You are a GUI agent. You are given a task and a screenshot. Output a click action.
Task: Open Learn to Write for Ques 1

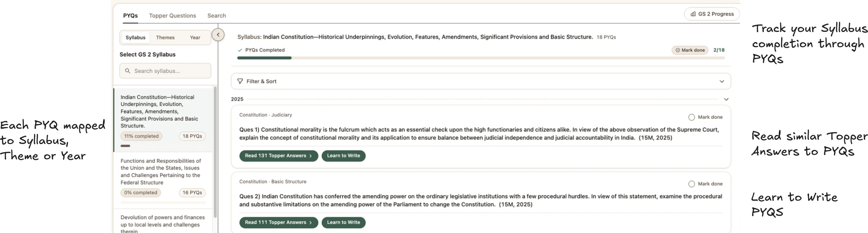pyautogui.click(x=343, y=156)
